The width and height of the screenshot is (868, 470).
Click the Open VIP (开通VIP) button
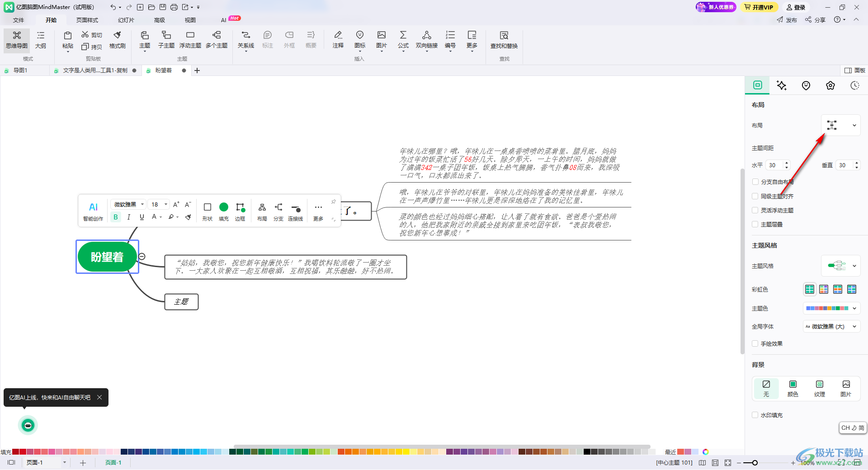(x=759, y=7)
